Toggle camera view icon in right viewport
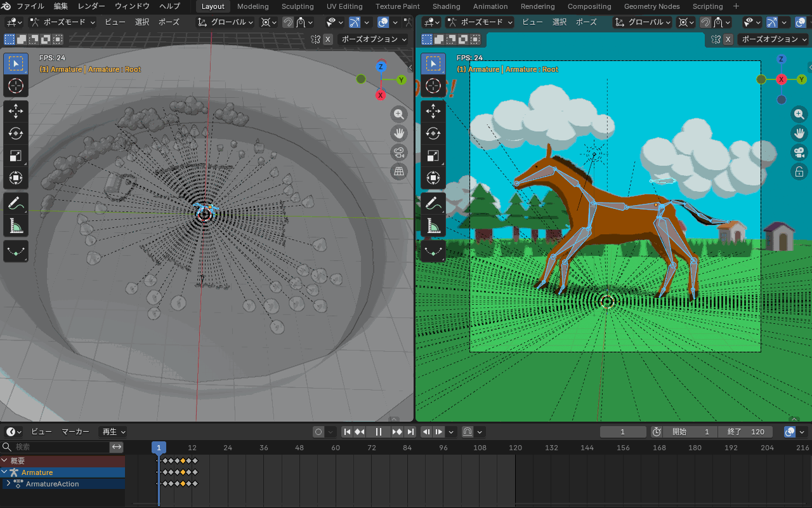Image resolution: width=812 pixels, height=508 pixels. (799, 152)
